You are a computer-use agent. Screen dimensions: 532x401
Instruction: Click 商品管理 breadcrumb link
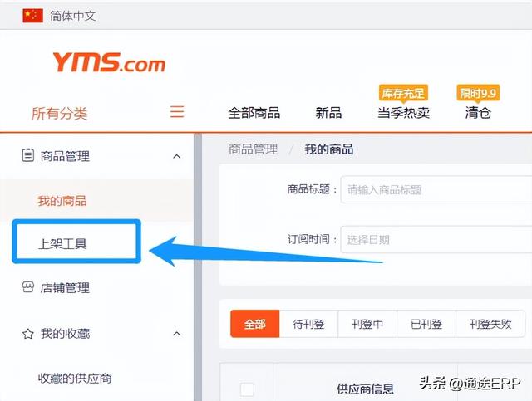pos(253,149)
